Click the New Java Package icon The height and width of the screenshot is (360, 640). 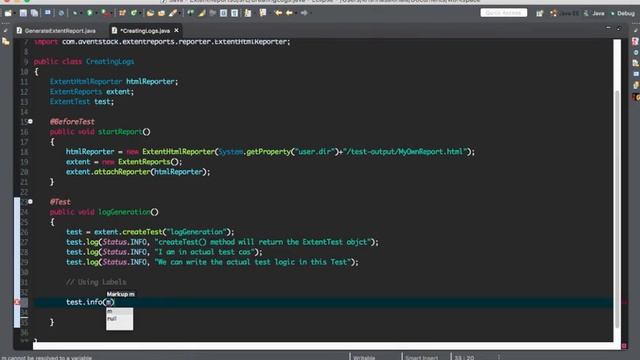[x=122, y=13]
